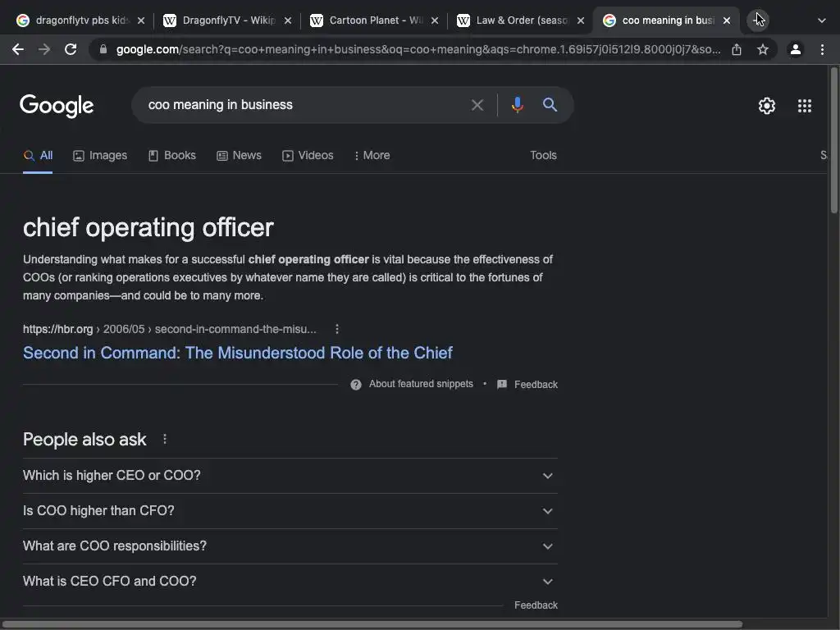Click the Google logo
This screenshot has width=840, height=630.
(57, 106)
